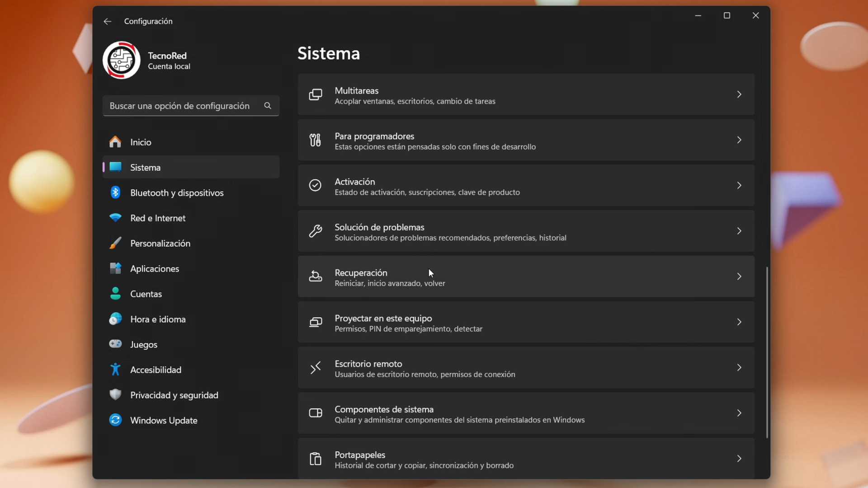This screenshot has width=868, height=488.
Task: Select Cuentas from the settings sidebar
Action: (146, 294)
